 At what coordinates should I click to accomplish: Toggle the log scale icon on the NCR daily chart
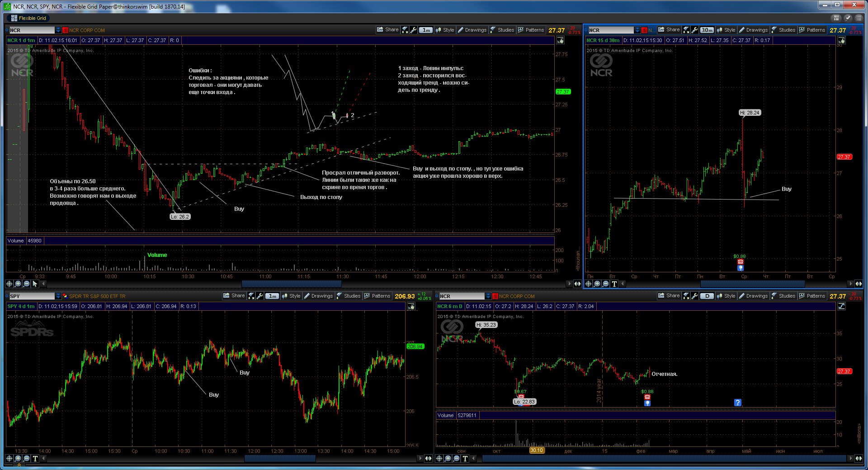[841, 306]
